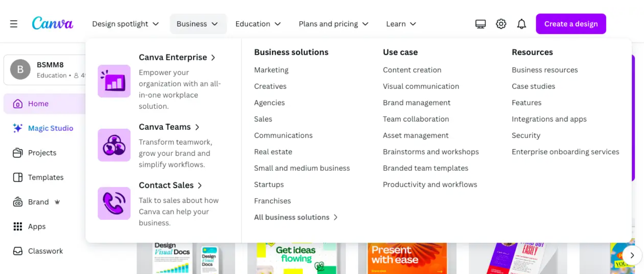
Task: Open the notifications bell icon
Action: point(521,24)
